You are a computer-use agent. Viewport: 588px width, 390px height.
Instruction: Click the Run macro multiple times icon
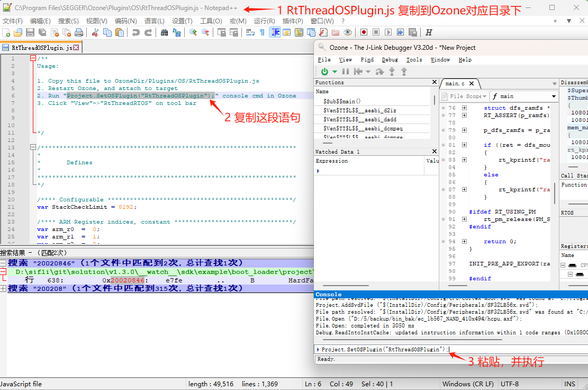click(401, 33)
